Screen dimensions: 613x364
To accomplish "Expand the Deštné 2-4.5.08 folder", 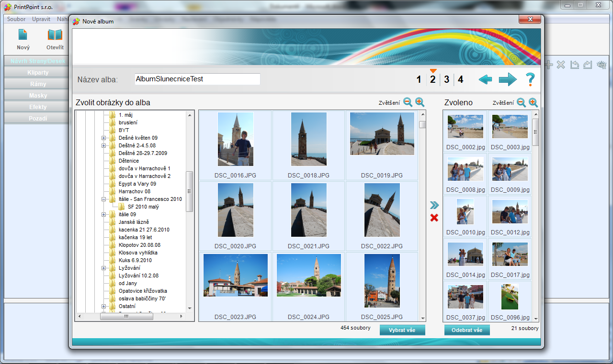I will (x=103, y=145).
